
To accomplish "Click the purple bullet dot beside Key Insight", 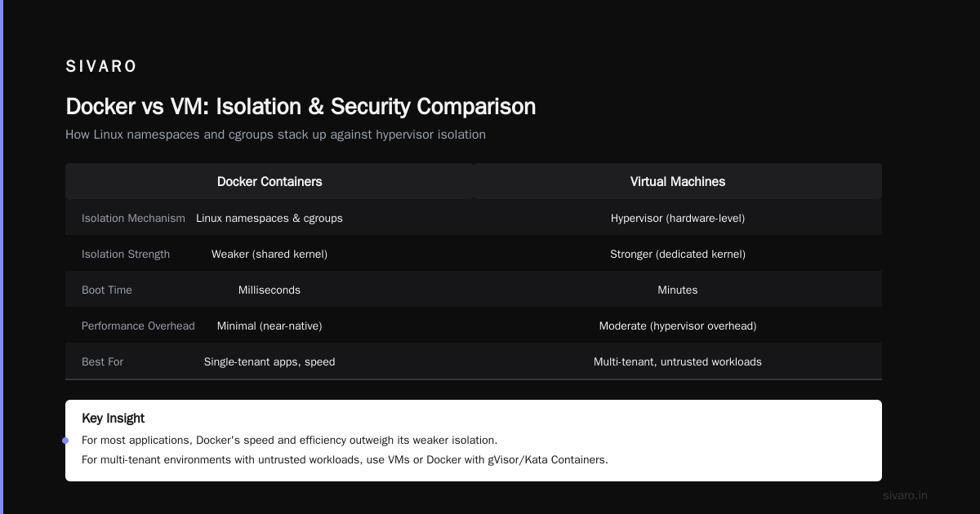I will (x=65, y=441).
